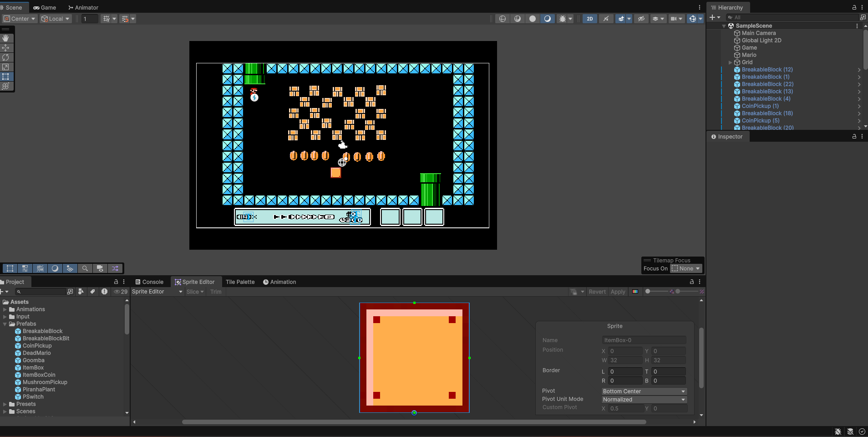The width and height of the screenshot is (868, 437).
Task: Toggle the 2D scene view mode
Action: (589, 19)
